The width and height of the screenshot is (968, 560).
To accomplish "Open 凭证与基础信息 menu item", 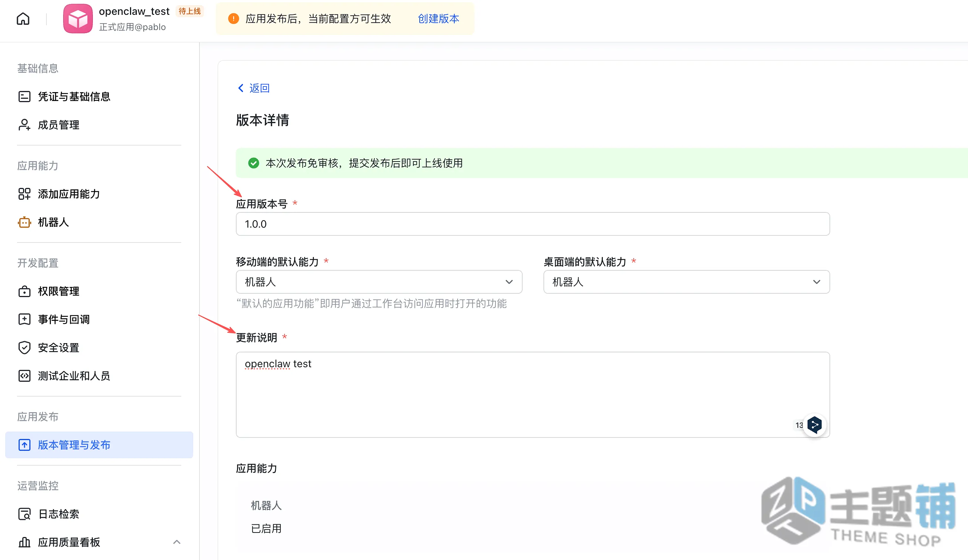I will pyautogui.click(x=99, y=97).
